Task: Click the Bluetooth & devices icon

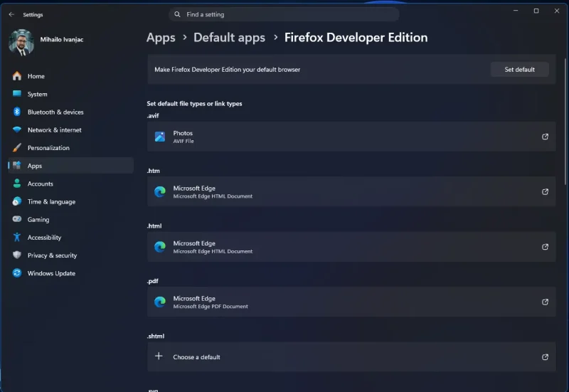Action: click(x=16, y=112)
